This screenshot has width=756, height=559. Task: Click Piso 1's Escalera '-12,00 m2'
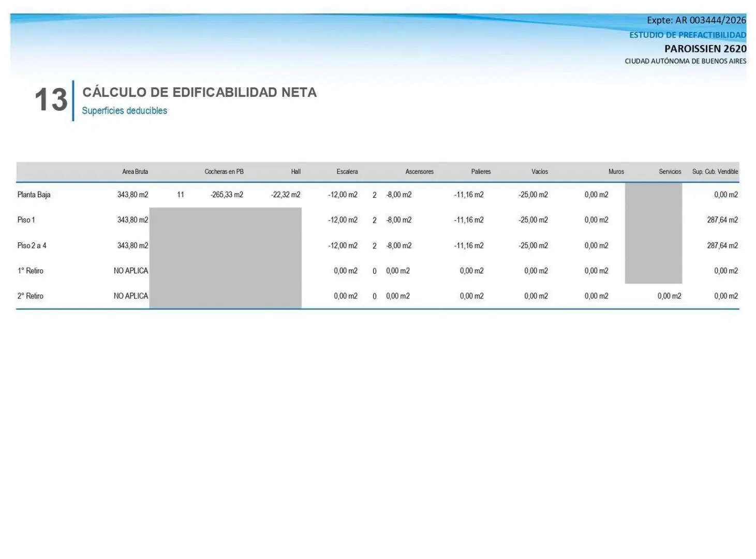coord(343,220)
